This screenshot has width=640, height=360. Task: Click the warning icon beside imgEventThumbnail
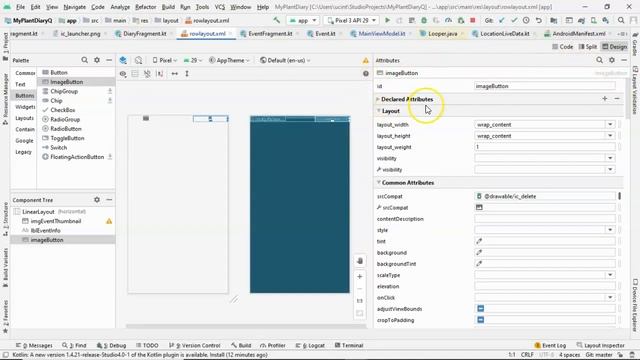click(109, 221)
